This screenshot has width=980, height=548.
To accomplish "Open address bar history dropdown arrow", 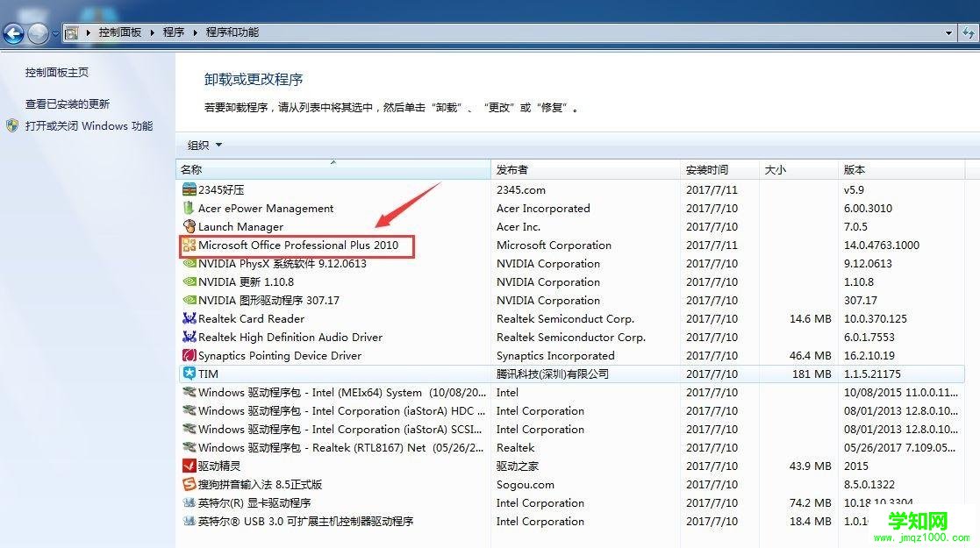I will 948,32.
